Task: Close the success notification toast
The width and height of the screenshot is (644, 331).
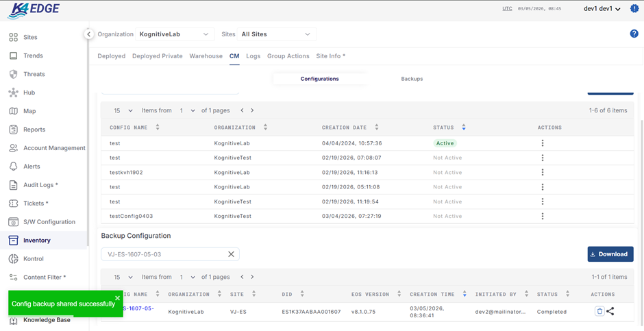Action: [x=117, y=298]
